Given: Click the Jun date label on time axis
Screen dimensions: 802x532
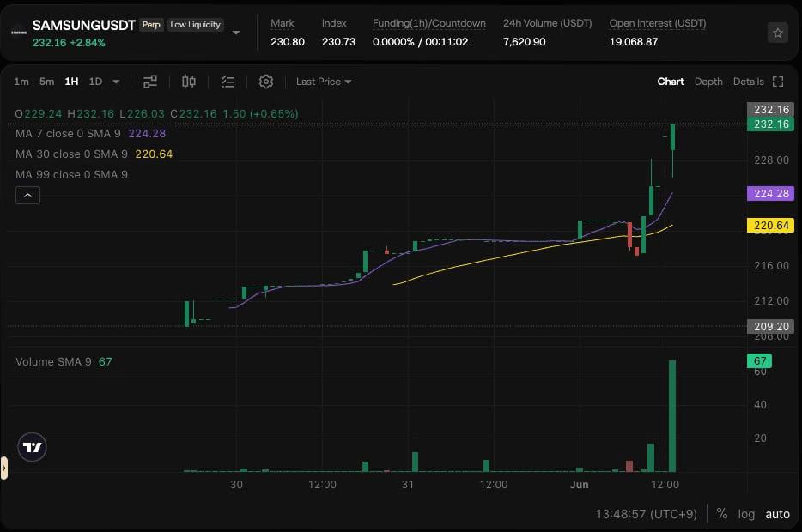Looking at the screenshot, I should tap(579, 485).
